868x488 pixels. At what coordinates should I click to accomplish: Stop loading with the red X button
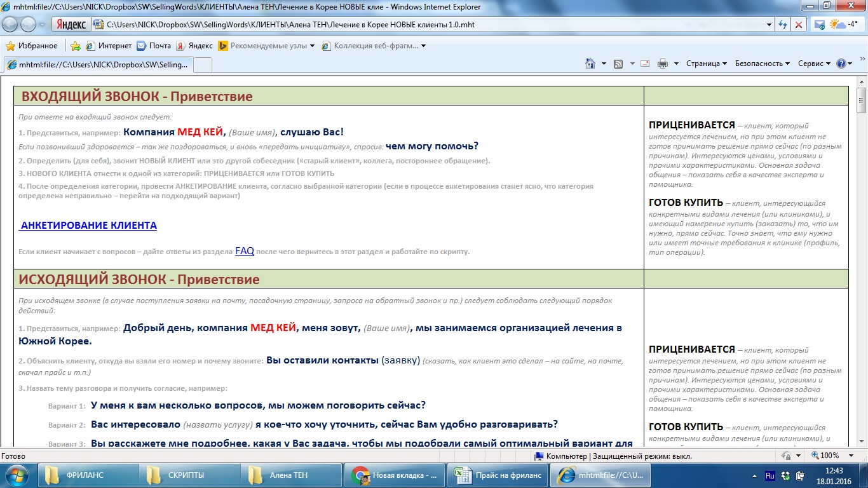(799, 25)
